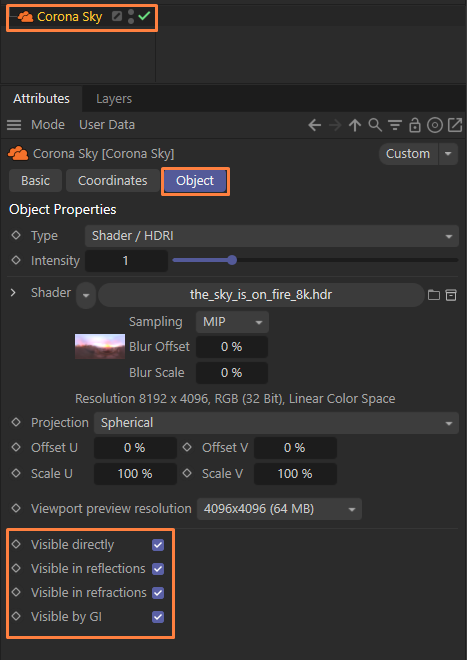Click keyframe diamond beside Viewport preview resolution
Viewport: 467px width, 660px height.
point(16,508)
